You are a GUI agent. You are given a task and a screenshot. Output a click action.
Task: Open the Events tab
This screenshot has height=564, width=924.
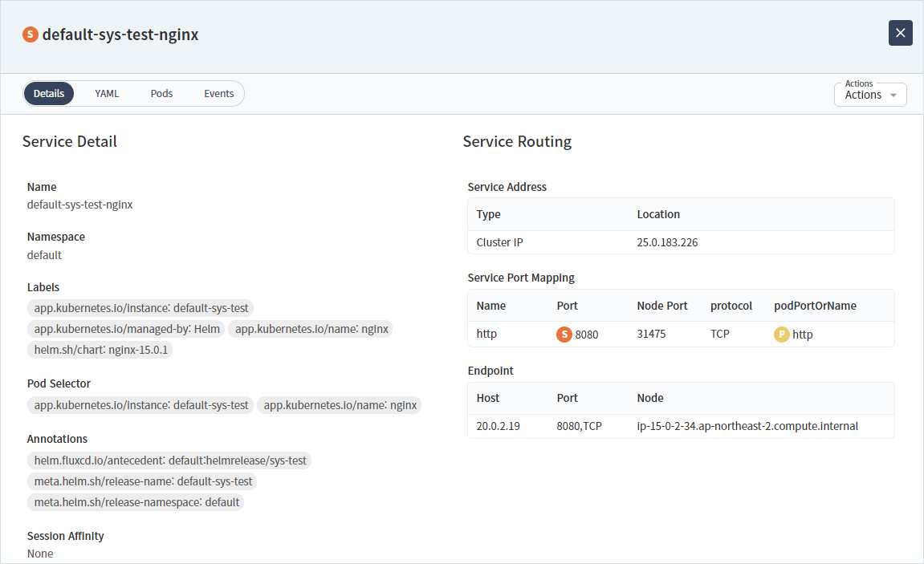[x=218, y=94]
